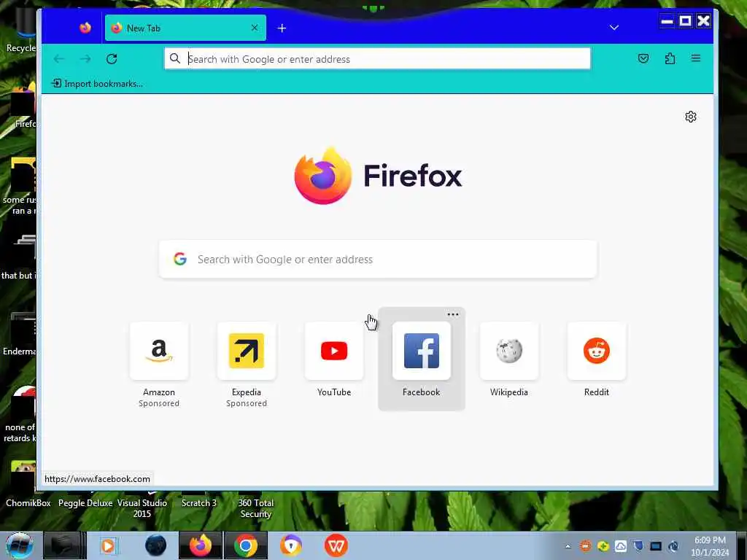
Task: Switch to Firefox in the taskbar
Action: tap(201, 545)
